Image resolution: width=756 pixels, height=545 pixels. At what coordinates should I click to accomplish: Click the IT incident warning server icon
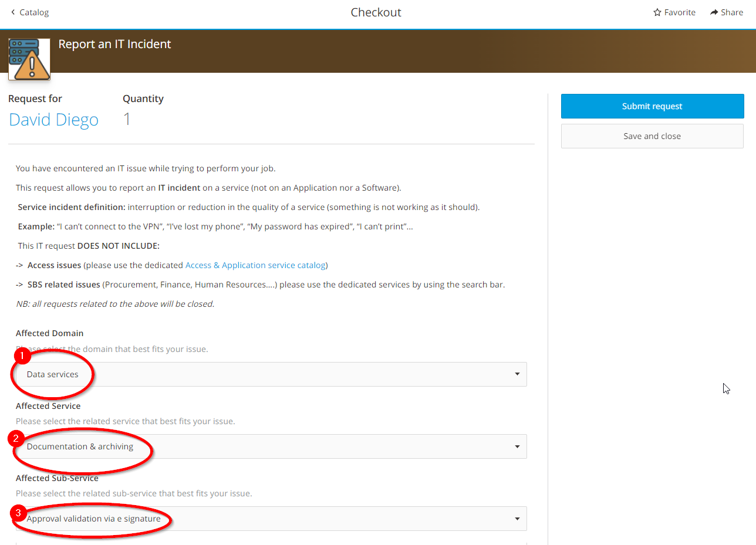click(x=29, y=59)
